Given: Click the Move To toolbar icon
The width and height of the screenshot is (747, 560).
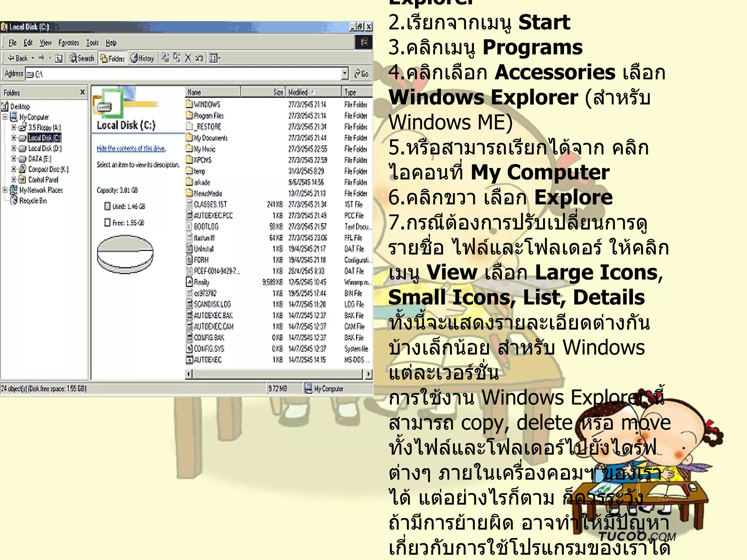Looking at the screenshot, I should pos(166,58).
